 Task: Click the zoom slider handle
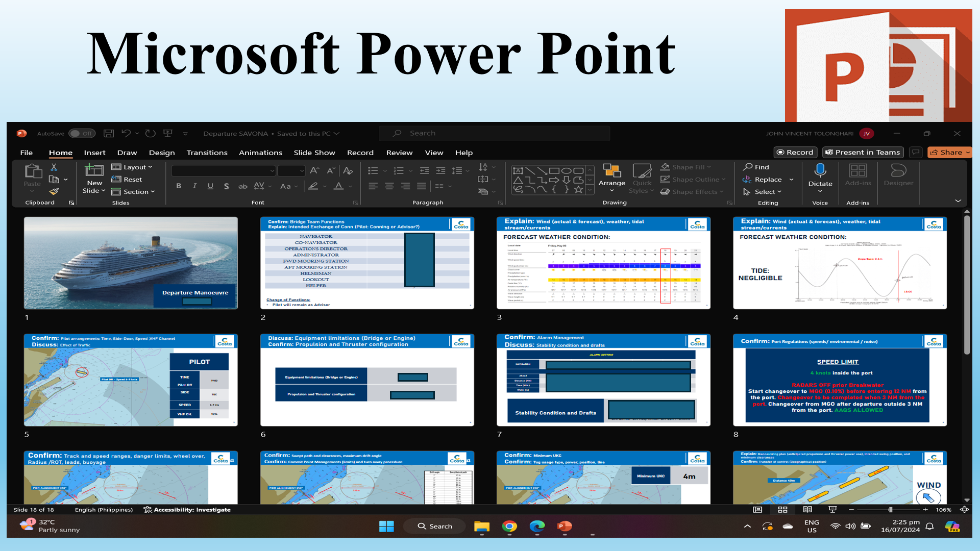click(x=890, y=510)
